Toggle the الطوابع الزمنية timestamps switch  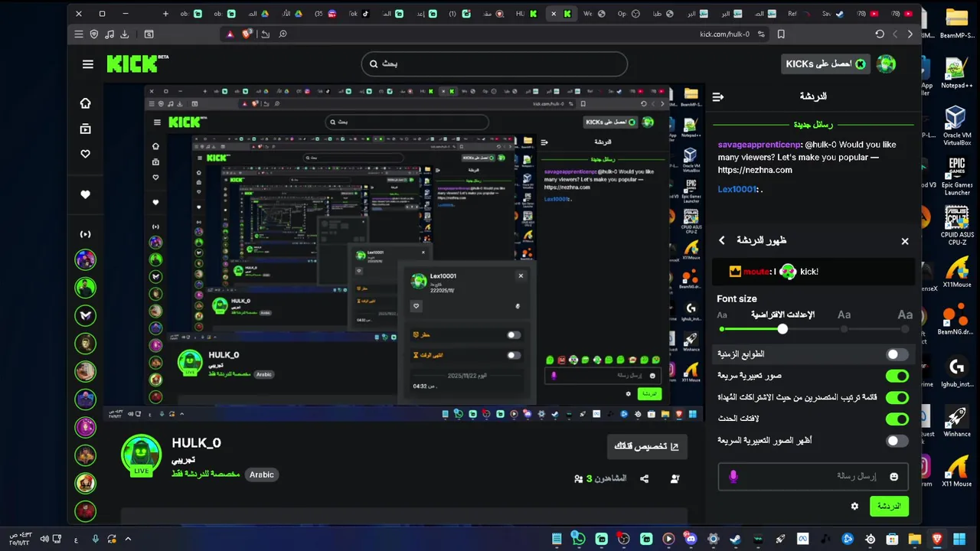[897, 354]
